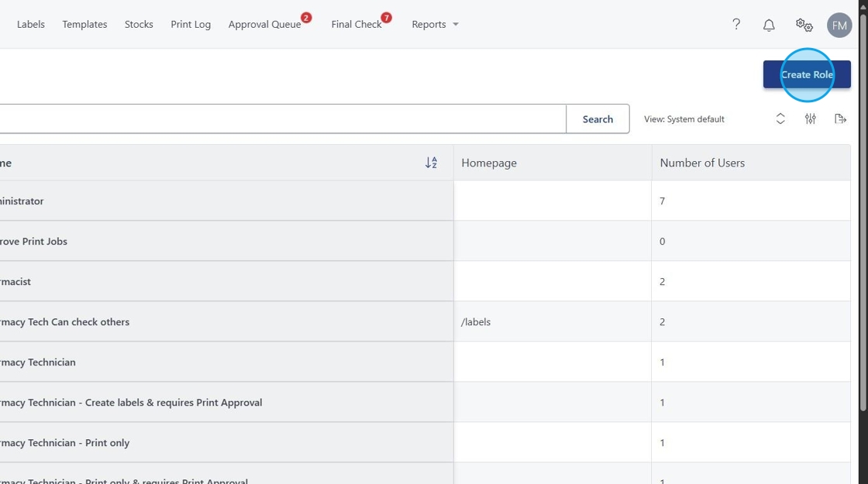Open the FM user avatar menu

click(839, 25)
